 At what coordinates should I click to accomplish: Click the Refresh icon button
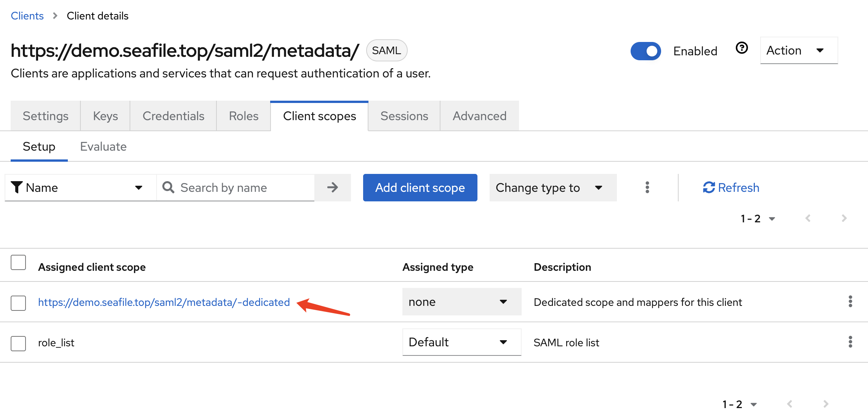click(x=709, y=187)
